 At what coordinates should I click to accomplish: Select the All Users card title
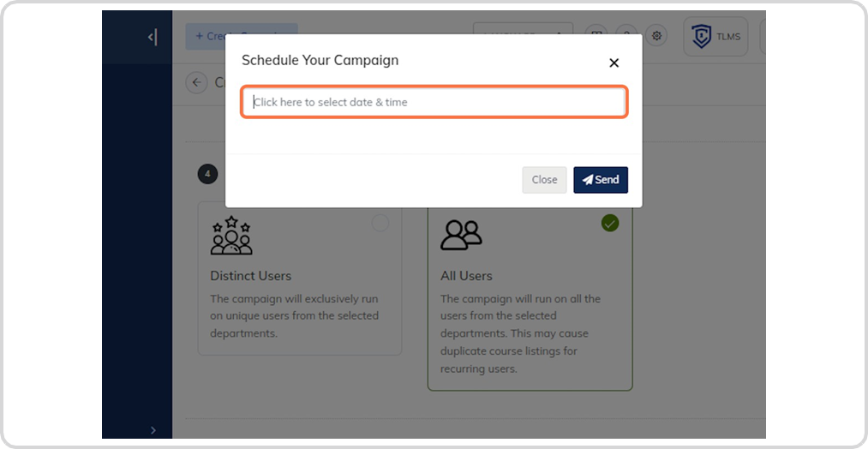[x=466, y=276]
